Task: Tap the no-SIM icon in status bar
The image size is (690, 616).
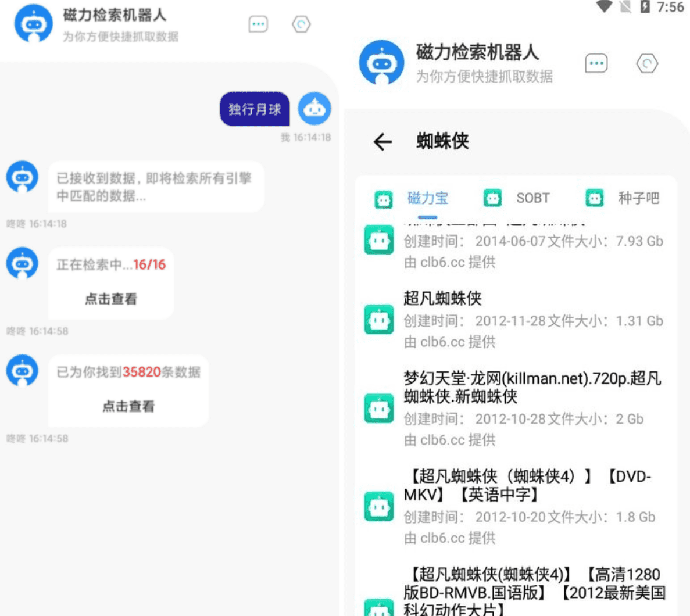Action: coord(625,6)
